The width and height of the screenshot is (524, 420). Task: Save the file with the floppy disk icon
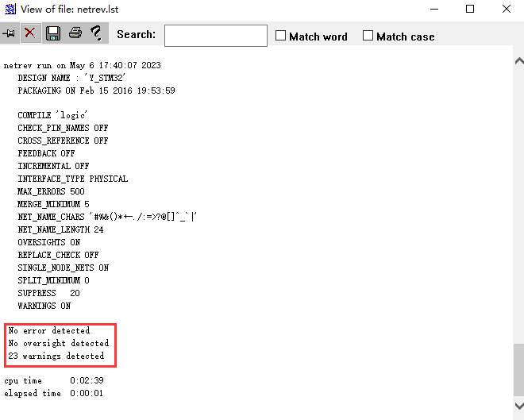click(53, 33)
